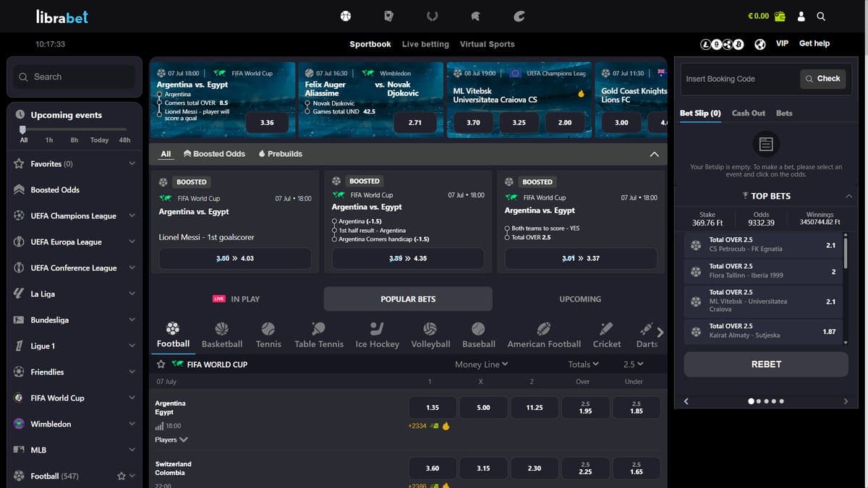This screenshot has width=868, height=488.
Task: Select the Table Tennis sport icon
Action: pyautogui.click(x=318, y=328)
